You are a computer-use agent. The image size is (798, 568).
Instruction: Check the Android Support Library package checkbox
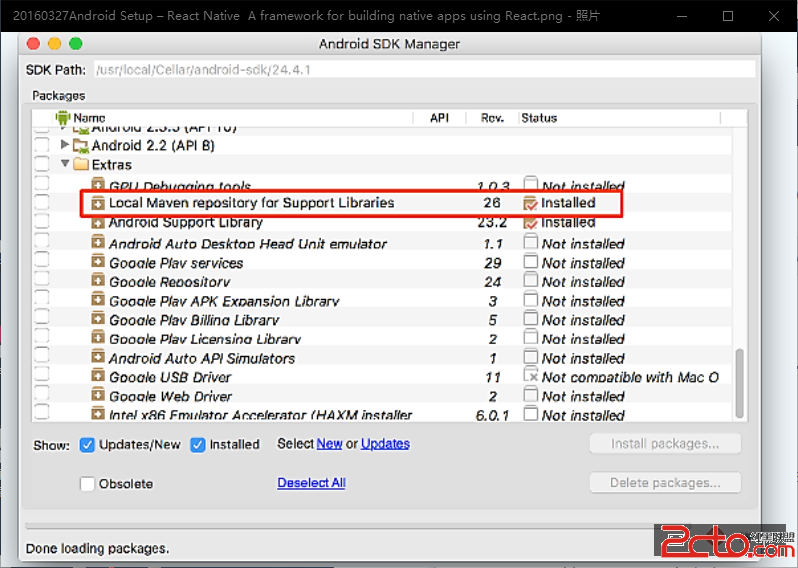point(42,221)
